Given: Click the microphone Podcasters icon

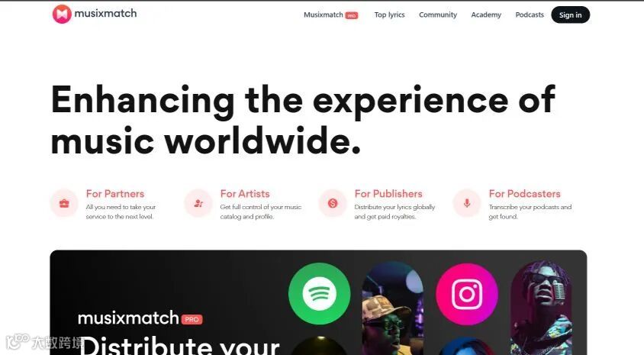Looking at the screenshot, I should 467,203.
